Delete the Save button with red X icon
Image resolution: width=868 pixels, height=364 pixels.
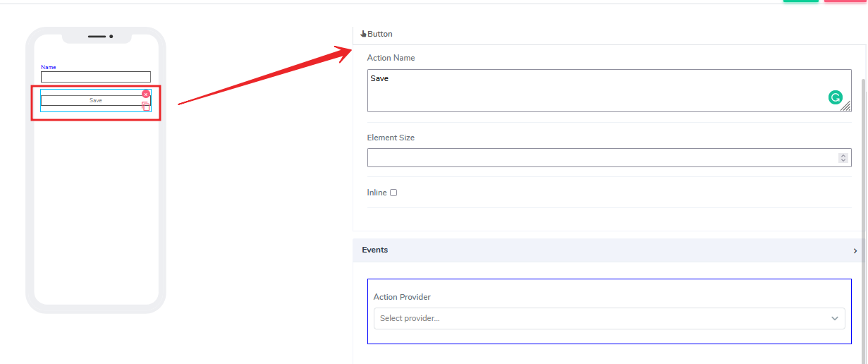(146, 94)
